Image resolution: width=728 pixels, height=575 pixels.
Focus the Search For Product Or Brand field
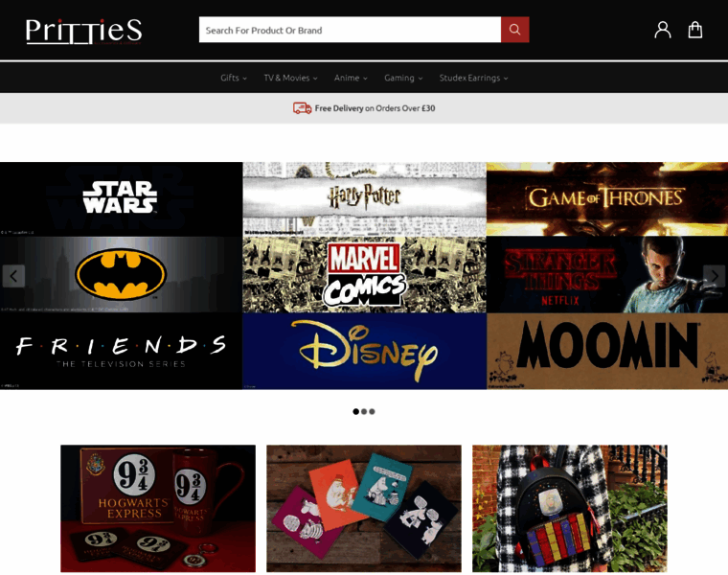pyautogui.click(x=350, y=30)
